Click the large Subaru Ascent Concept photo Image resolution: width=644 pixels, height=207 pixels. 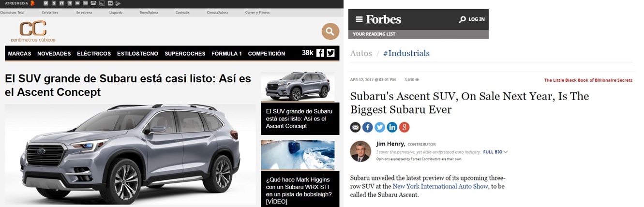point(130,154)
